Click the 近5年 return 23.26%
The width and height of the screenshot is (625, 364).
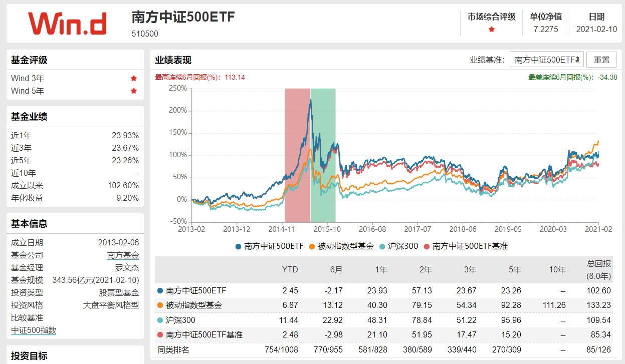(x=125, y=161)
